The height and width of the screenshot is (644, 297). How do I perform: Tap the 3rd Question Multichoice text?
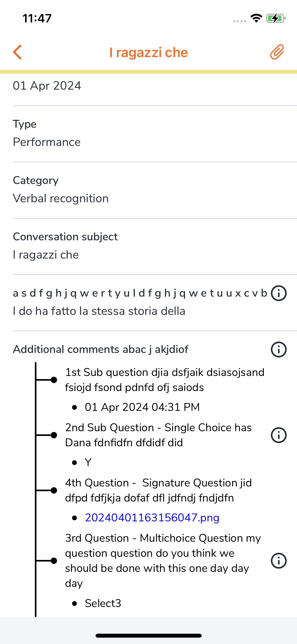click(x=163, y=560)
